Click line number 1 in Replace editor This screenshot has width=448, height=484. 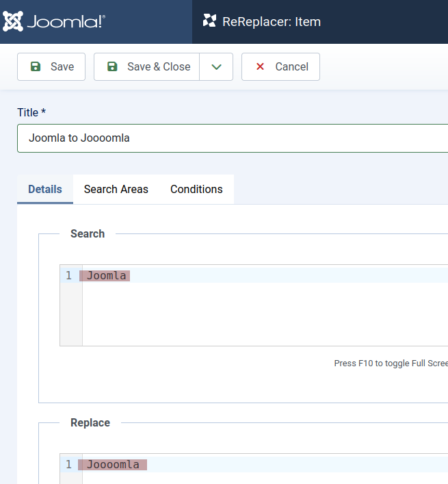(x=69, y=464)
